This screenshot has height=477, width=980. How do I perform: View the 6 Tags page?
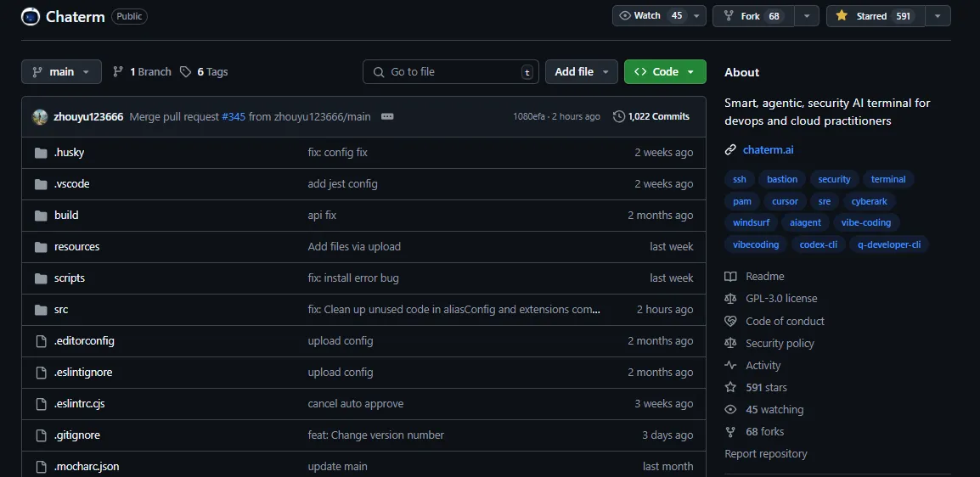point(204,72)
